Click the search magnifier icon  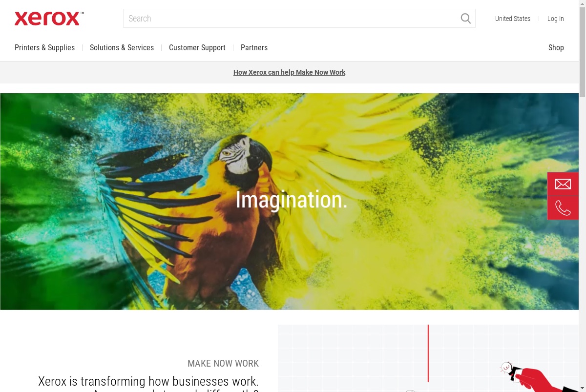click(466, 19)
